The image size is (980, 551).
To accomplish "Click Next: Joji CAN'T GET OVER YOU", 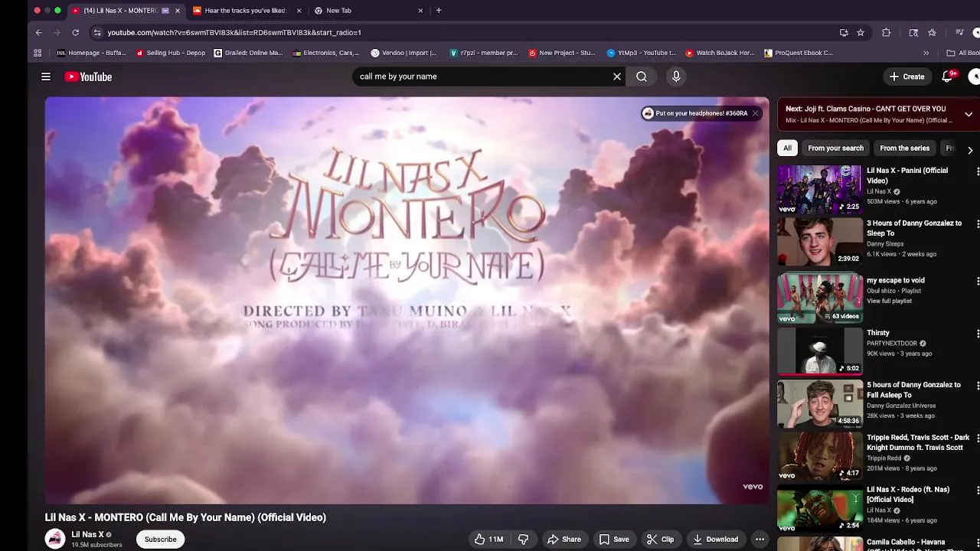I will pos(865,109).
